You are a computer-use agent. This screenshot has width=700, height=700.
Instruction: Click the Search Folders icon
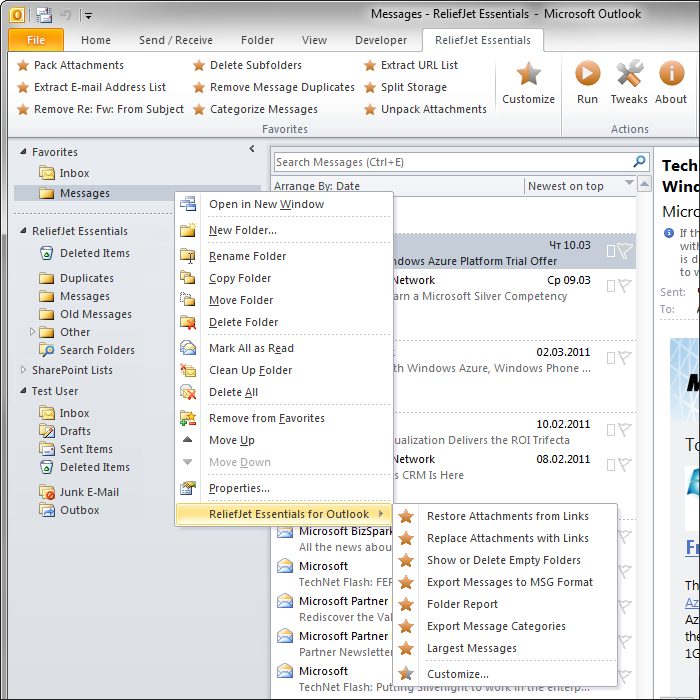[x=46, y=350]
